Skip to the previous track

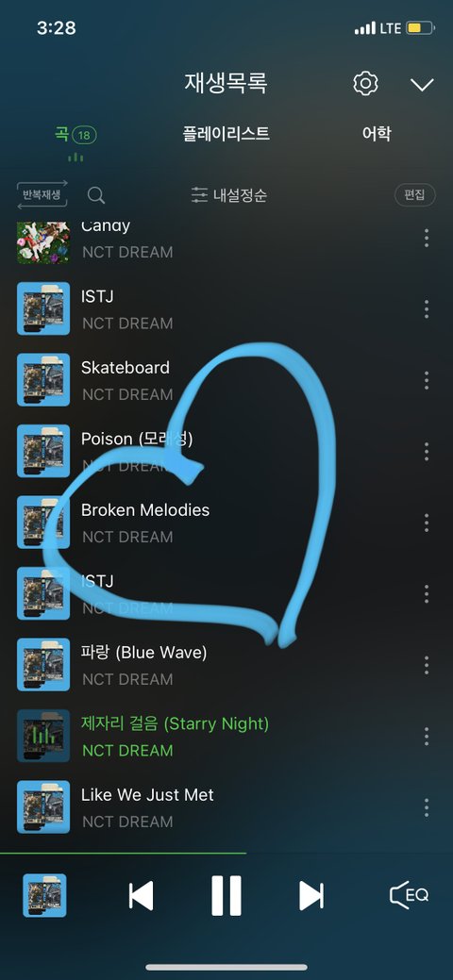pos(141,896)
